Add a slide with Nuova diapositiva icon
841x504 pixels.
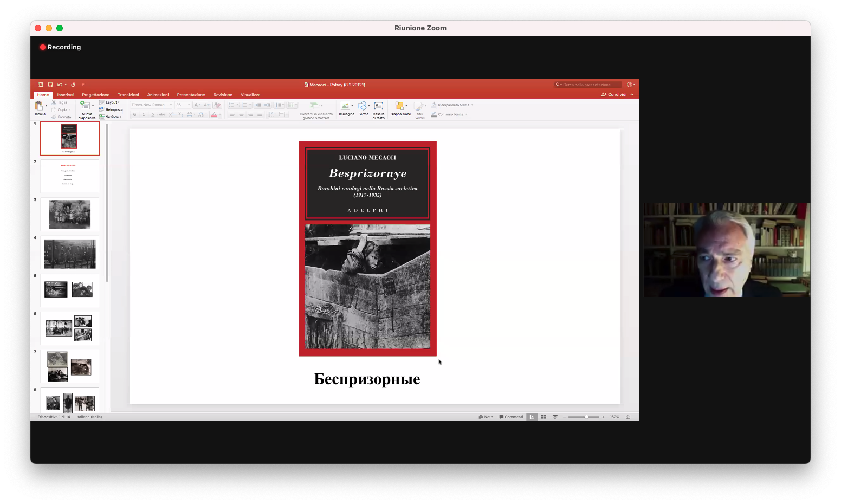pos(85,106)
